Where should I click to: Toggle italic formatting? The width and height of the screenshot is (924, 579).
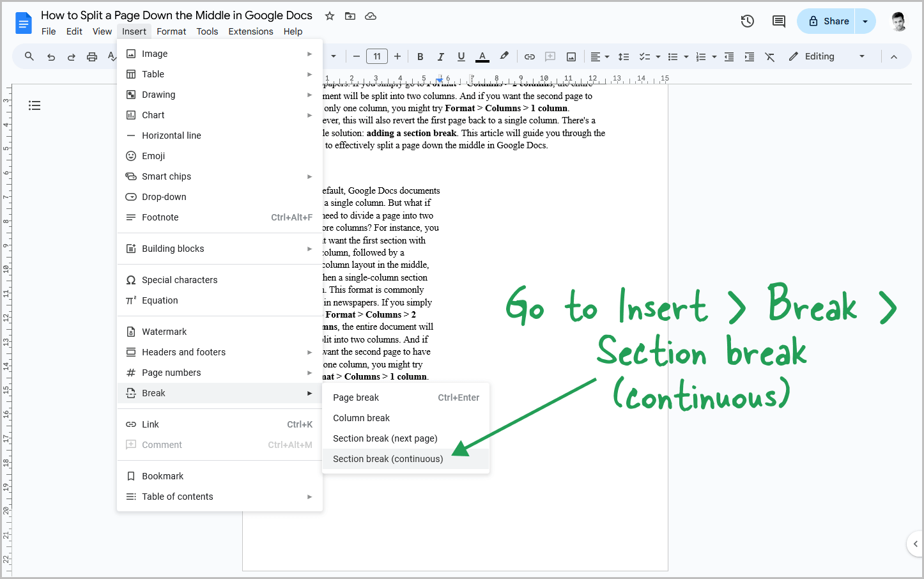pos(441,57)
